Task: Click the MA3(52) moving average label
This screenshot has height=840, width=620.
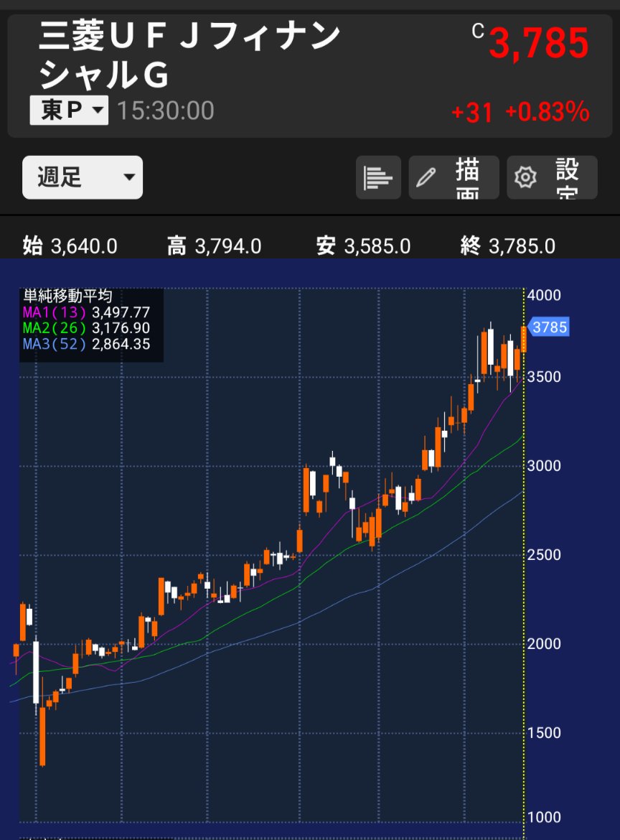Action: (54, 344)
